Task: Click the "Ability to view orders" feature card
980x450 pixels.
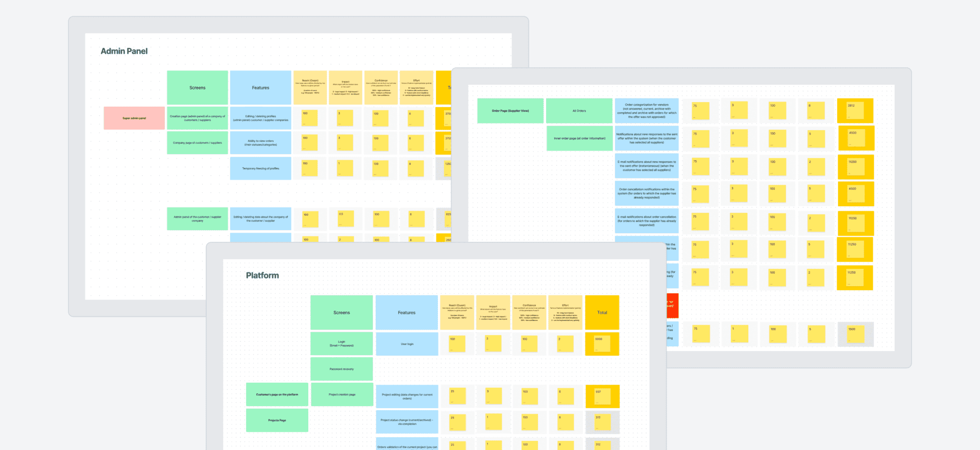Action: tap(260, 143)
